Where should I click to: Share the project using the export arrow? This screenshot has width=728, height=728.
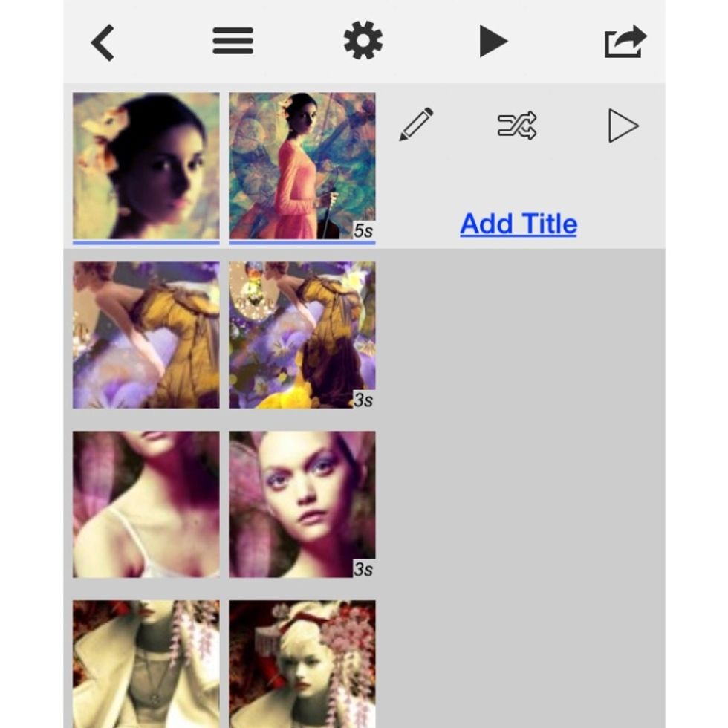tap(625, 42)
